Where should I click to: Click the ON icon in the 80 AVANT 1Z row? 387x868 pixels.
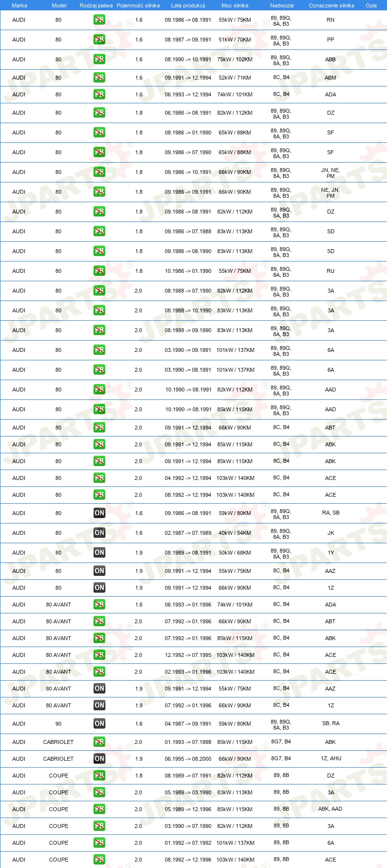tap(99, 705)
